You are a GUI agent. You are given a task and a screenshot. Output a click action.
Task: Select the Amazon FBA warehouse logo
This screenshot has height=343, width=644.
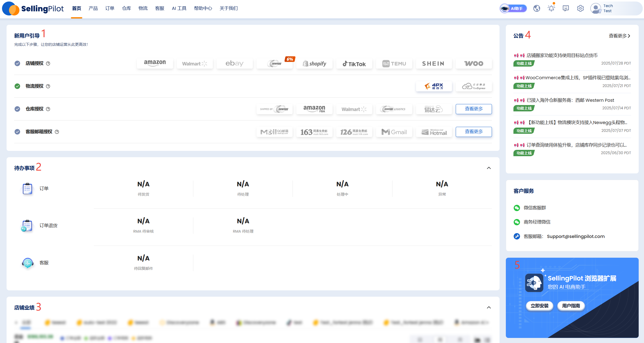click(x=314, y=109)
